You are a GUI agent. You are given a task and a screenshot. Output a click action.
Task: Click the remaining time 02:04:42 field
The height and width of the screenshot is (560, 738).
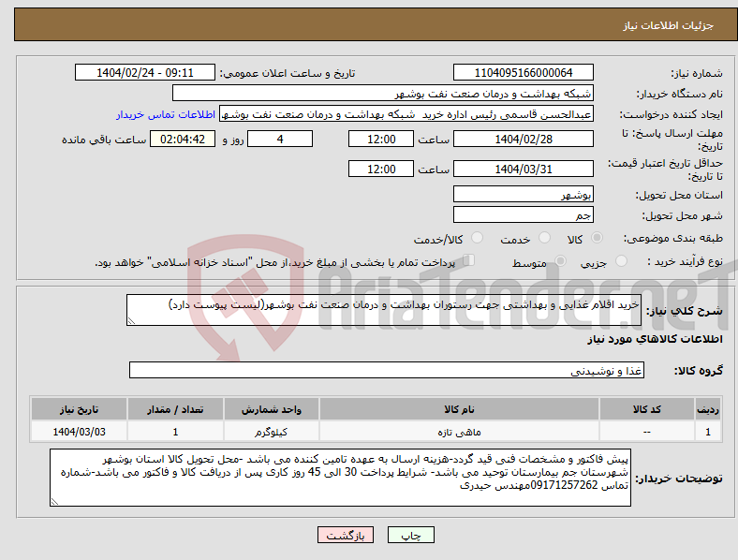coord(183,139)
